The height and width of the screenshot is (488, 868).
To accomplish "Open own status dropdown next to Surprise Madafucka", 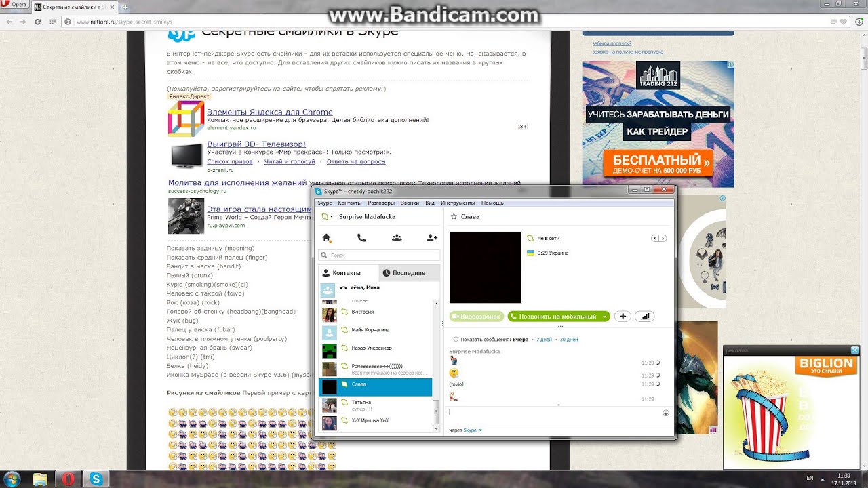I will [x=327, y=217].
